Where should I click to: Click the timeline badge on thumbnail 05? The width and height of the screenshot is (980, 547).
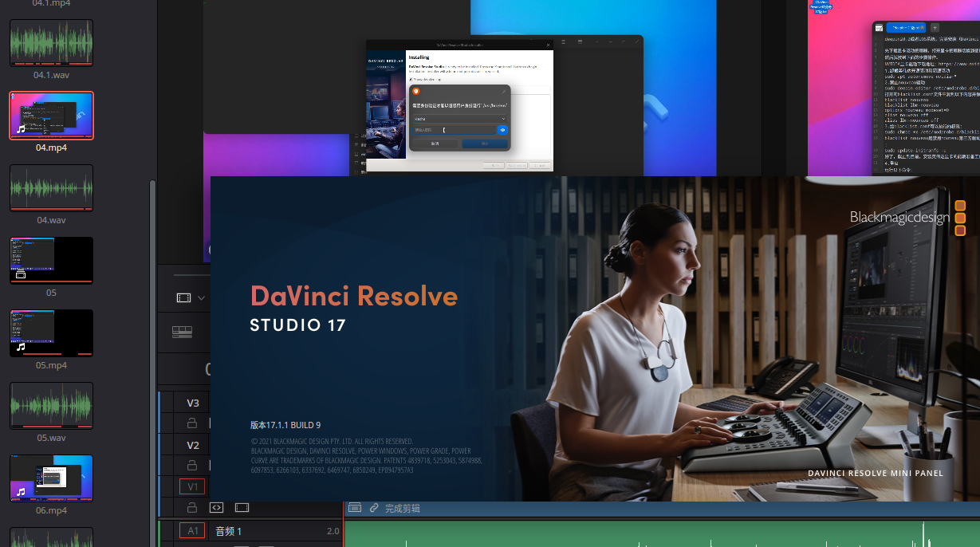pyautogui.click(x=22, y=275)
